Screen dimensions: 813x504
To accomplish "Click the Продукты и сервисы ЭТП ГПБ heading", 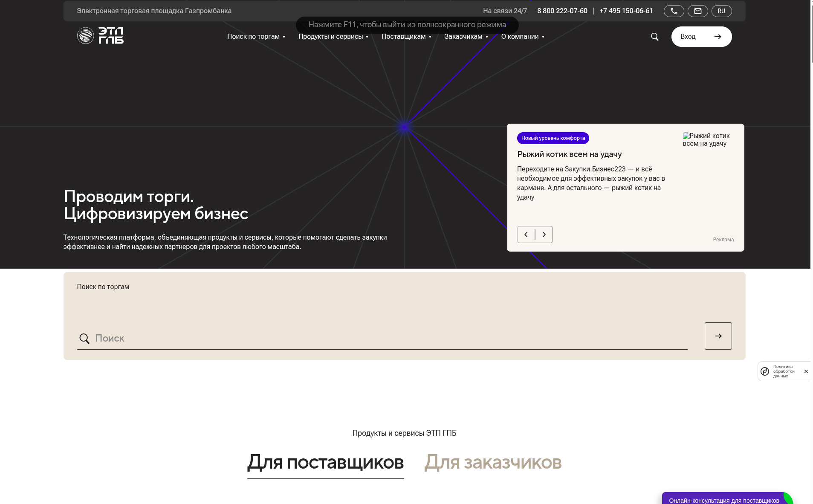I will click(x=404, y=433).
